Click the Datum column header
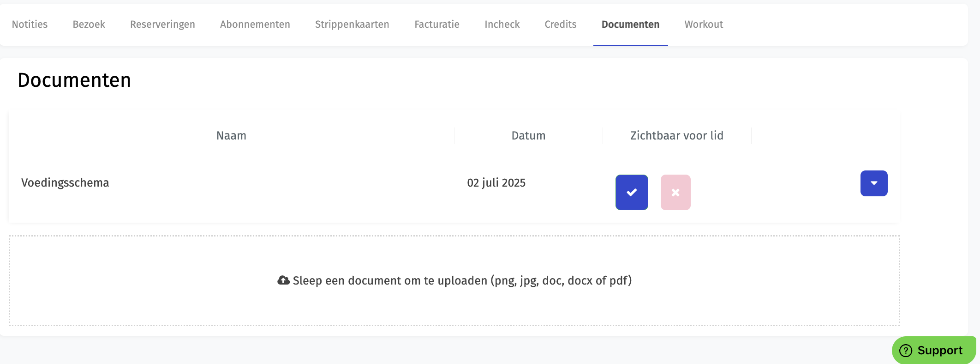This screenshot has width=980, height=364. point(528,136)
